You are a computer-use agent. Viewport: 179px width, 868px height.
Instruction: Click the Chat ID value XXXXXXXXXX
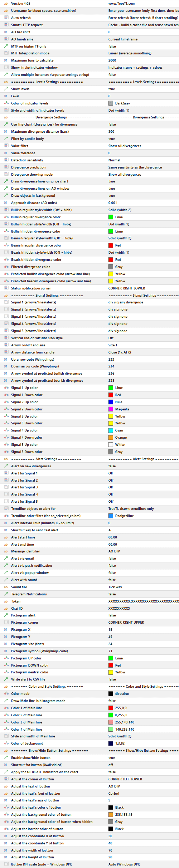pyautogui.click(x=119, y=609)
